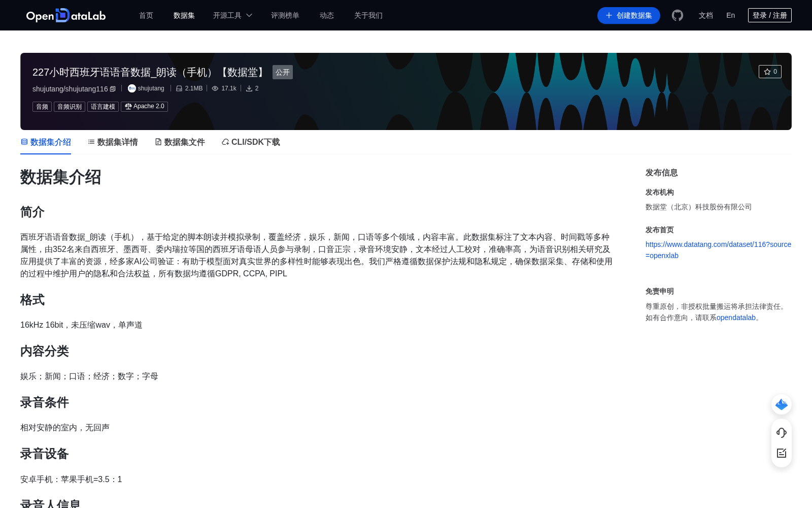Viewport: 812px width, 508px height.
Task: Open the GitHub icon link
Action: pos(677,15)
